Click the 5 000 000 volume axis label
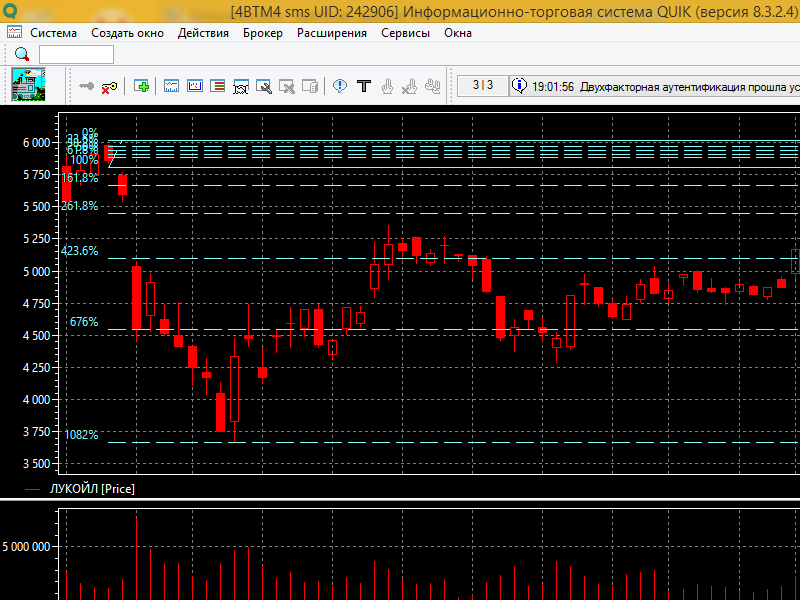This screenshot has height=600, width=800. click(x=27, y=547)
